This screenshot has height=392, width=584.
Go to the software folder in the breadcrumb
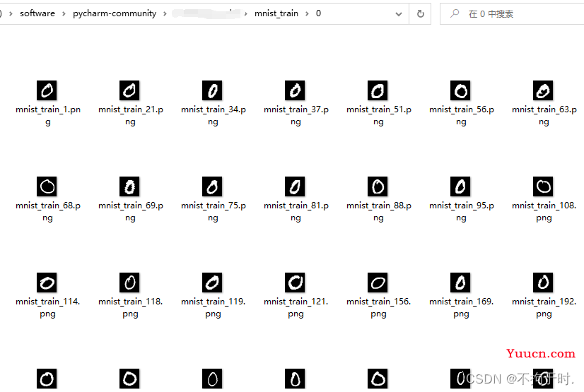(x=37, y=13)
